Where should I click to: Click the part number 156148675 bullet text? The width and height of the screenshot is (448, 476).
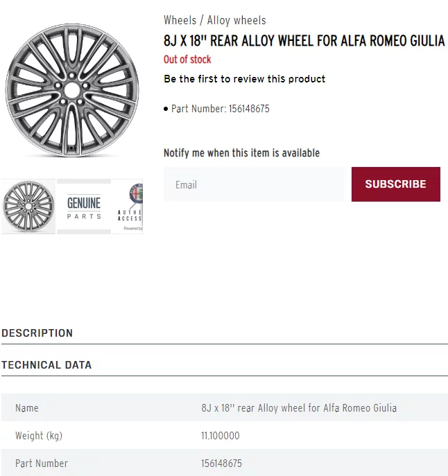(221, 109)
